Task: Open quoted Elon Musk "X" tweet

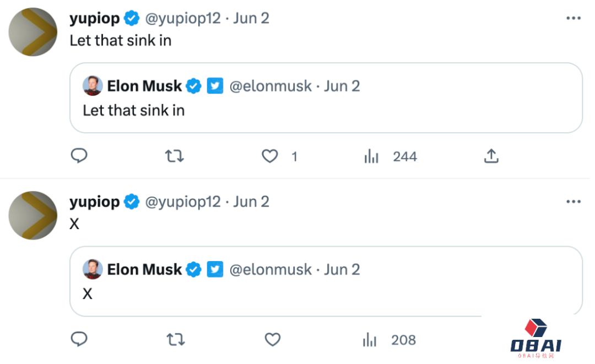Action: (331, 294)
